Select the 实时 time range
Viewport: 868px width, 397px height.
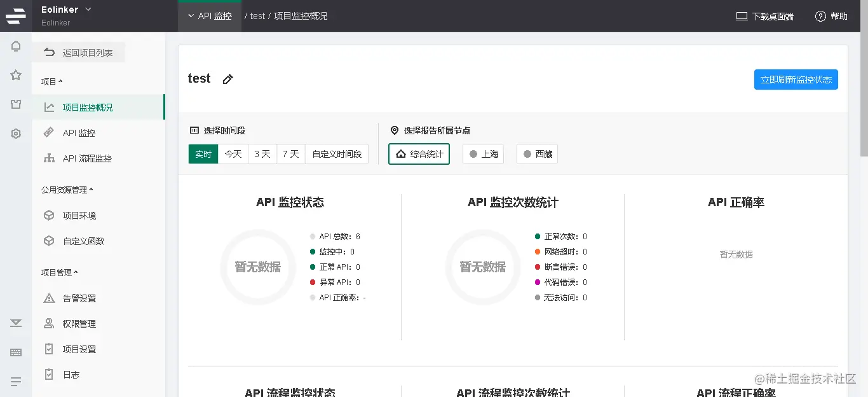[203, 154]
